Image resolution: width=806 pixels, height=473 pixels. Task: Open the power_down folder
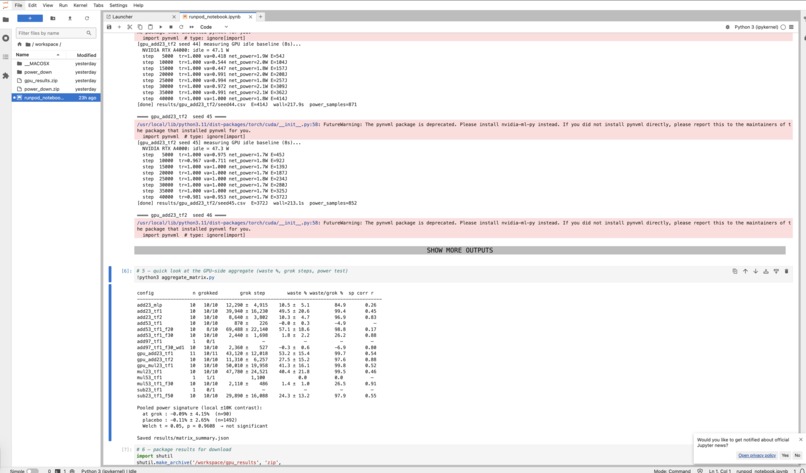pos(57,72)
